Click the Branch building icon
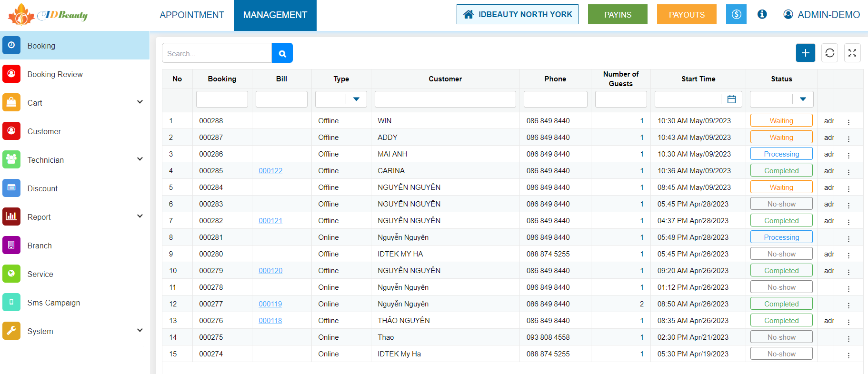The height and width of the screenshot is (374, 868). pyautogui.click(x=11, y=245)
